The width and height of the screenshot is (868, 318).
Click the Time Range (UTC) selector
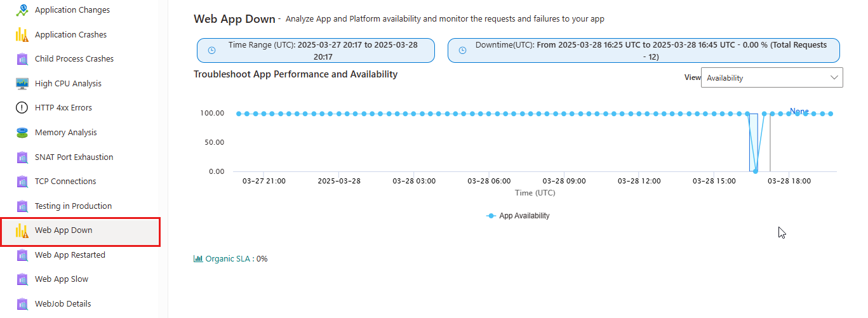pyautogui.click(x=316, y=51)
